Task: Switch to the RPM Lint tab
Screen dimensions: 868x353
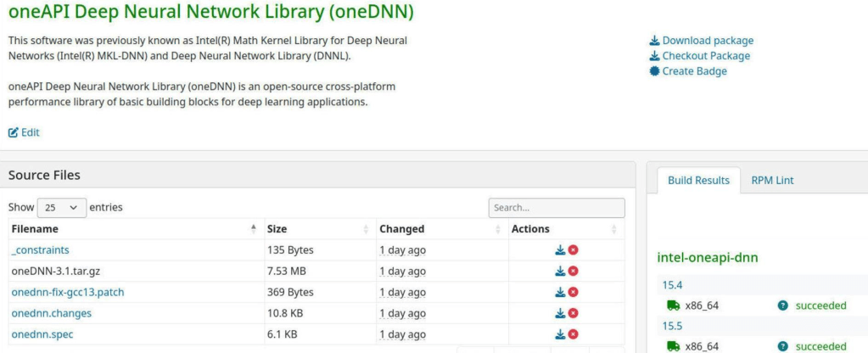Action: (772, 180)
